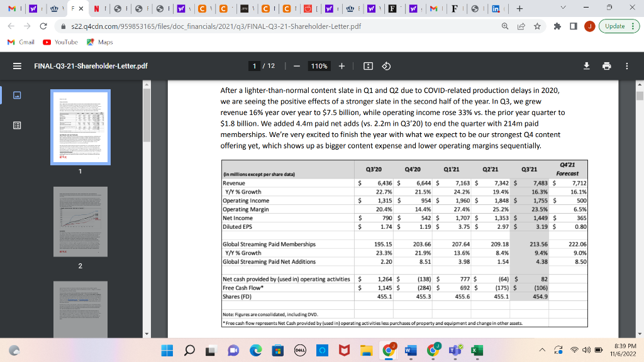Screen dimensions: 644x362
Task: Open the page thumbnails panel
Action: pos(16,94)
